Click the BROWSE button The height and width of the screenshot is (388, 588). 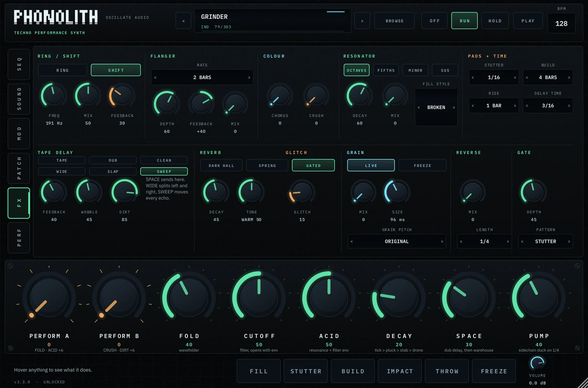394,21
